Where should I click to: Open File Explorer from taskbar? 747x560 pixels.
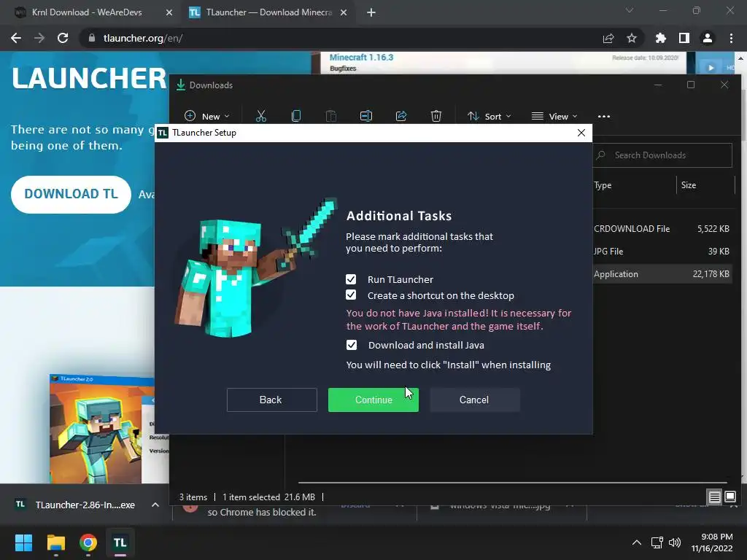pos(55,542)
